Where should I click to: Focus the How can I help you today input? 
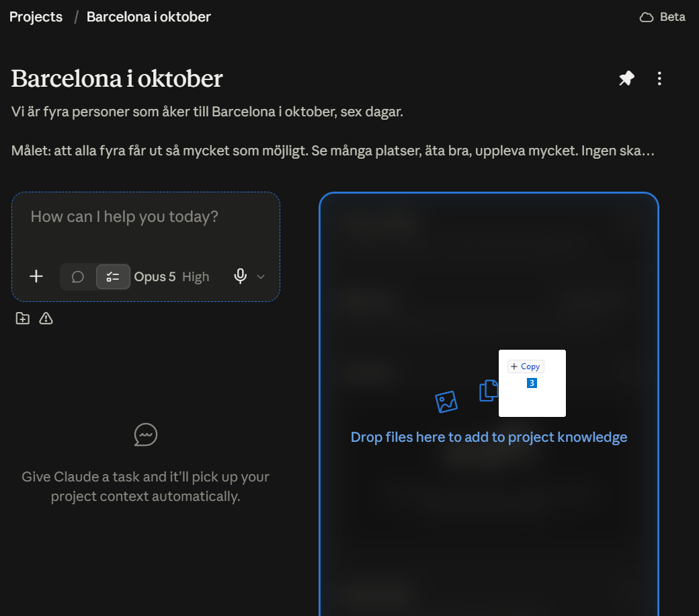pos(124,217)
